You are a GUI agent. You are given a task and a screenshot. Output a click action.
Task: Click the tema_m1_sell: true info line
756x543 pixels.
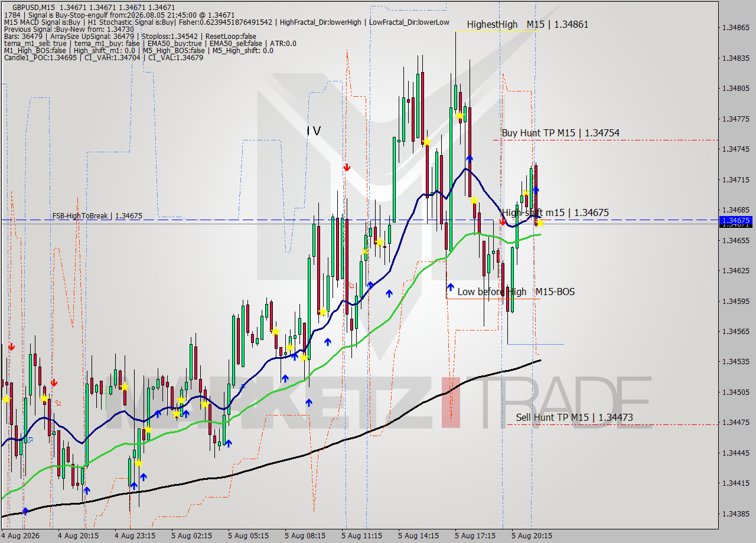150,43
